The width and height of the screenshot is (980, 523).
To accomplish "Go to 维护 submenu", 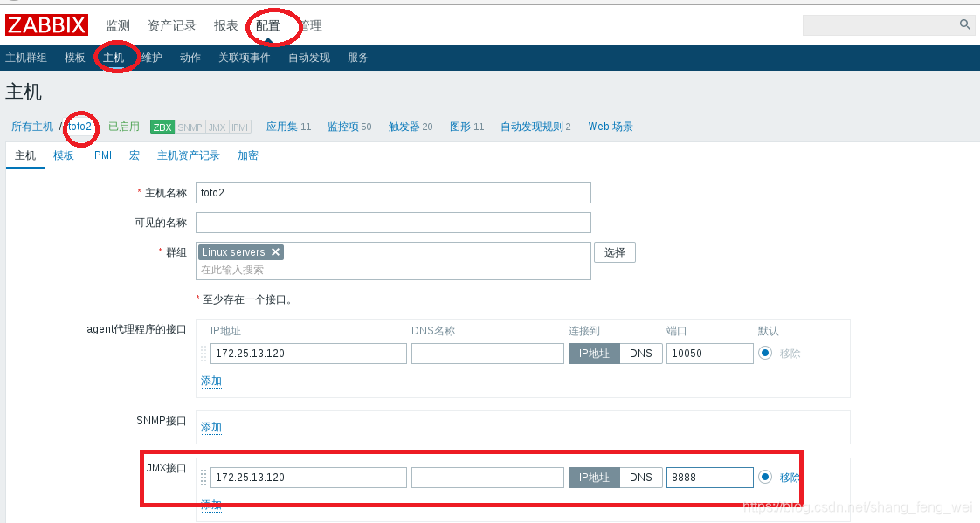I will [152, 58].
